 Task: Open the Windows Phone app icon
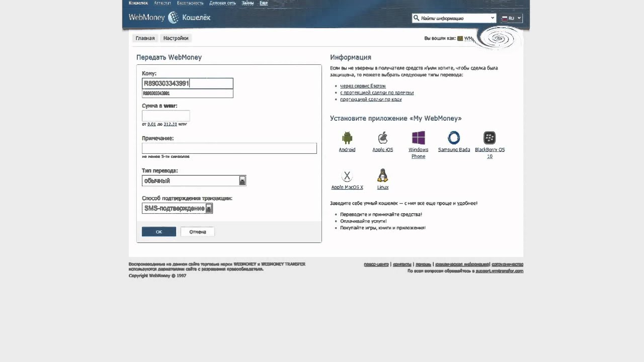(x=418, y=138)
